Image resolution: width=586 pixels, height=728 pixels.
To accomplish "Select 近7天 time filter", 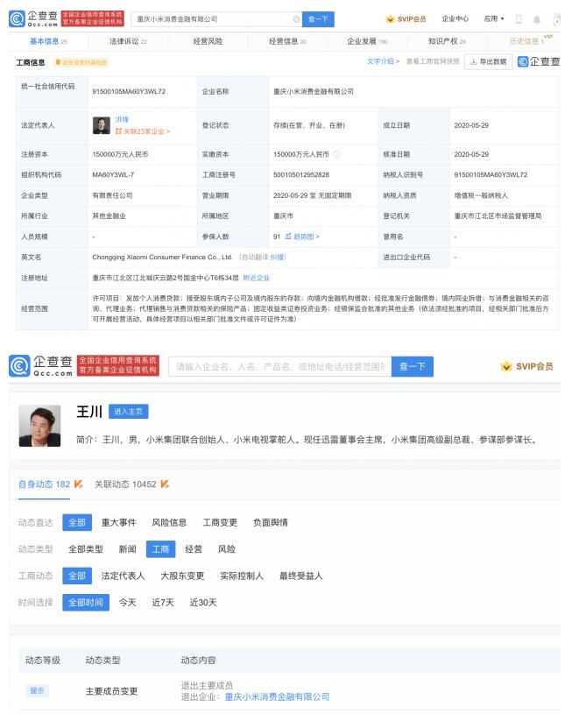I will [x=163, y=603].
